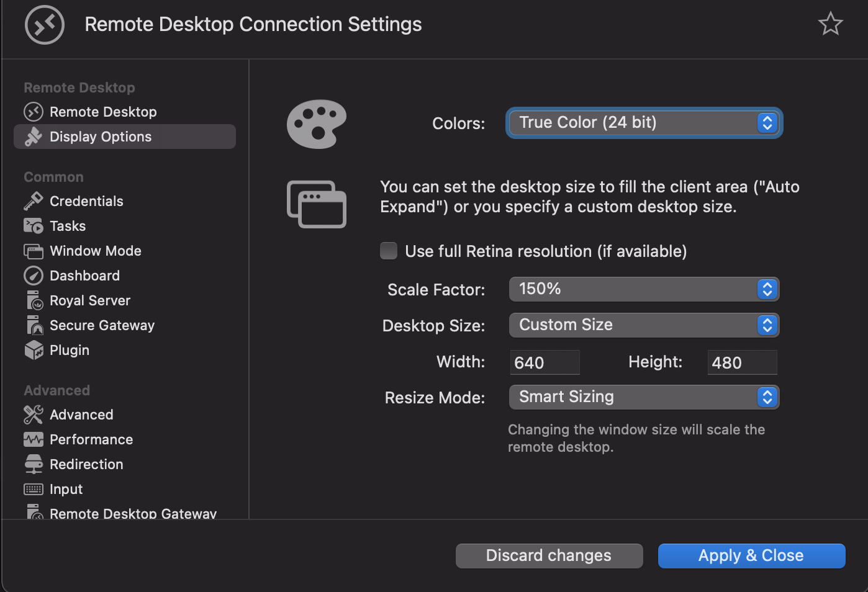Image resolution: width=868 pixels, height=592 pixels.
Task: Open the Scale Factor dropdown
Action: (x=644, y=289)
